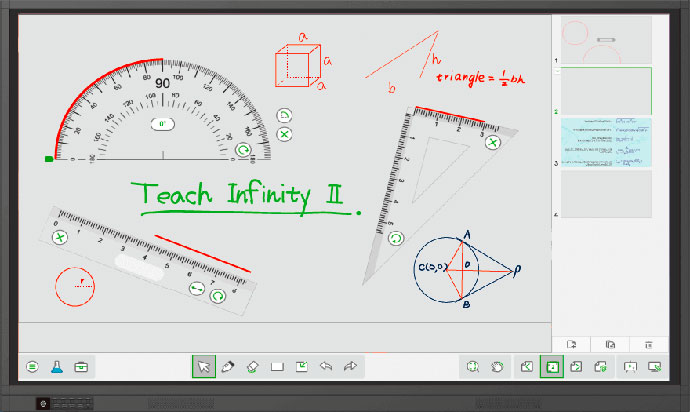Toggle the page thumbnail panel button
Screen dimensions: 690x412
(x=552, y=367)
